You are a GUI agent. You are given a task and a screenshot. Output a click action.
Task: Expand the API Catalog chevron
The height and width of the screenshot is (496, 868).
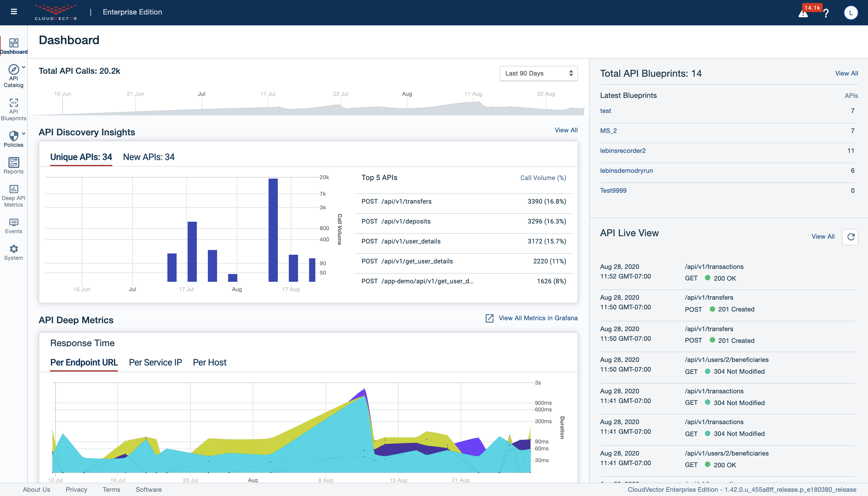tap(23, 67)
